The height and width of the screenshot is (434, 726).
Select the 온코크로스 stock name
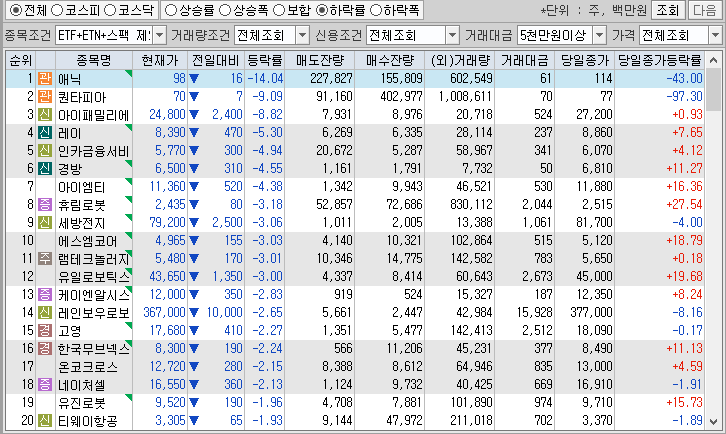pos(88,367)
